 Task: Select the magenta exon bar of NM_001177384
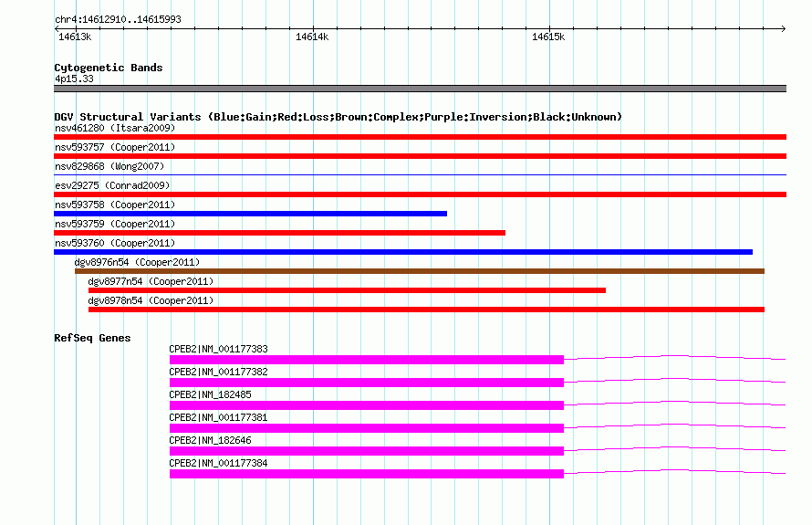coord(367,474)
